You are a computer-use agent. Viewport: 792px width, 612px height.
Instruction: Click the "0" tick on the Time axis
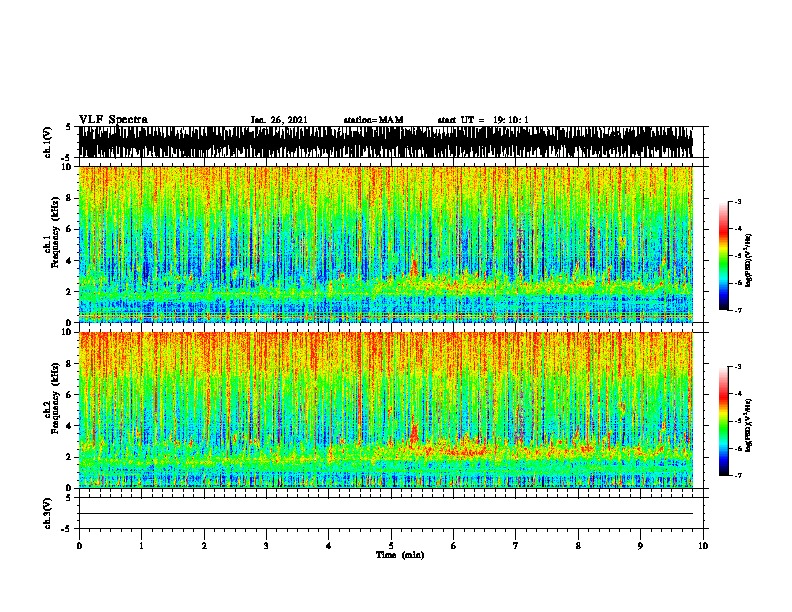click(79, 546)
